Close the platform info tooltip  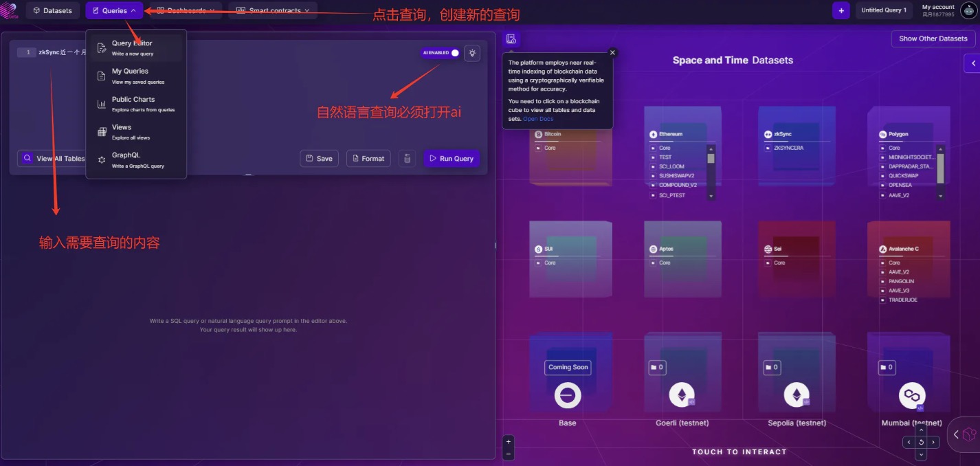[x=613, y=52]
